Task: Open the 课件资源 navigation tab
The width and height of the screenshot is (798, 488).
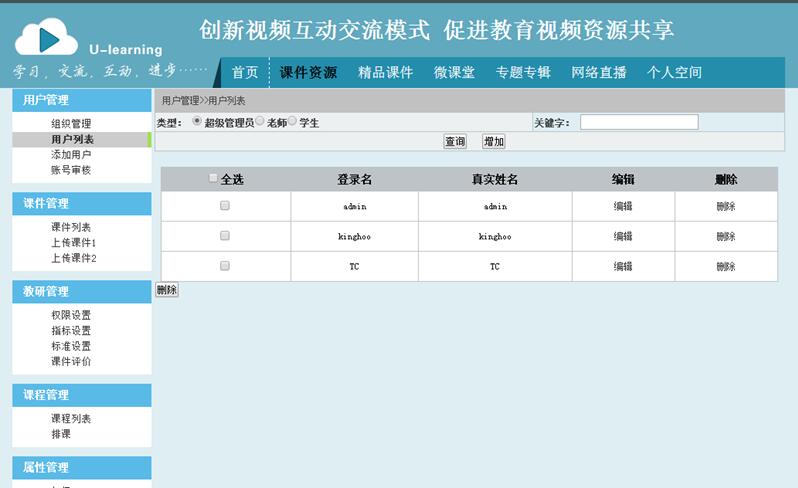Action: (308, 72)
